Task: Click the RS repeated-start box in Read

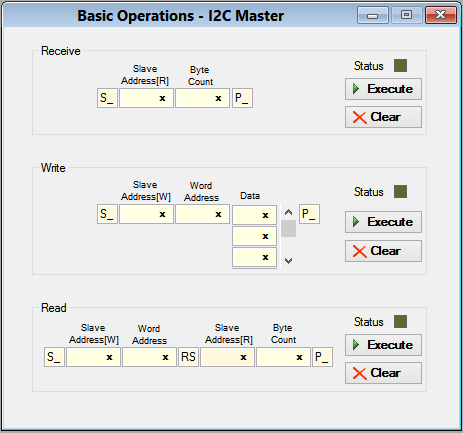Action: (x=188, y=357)
